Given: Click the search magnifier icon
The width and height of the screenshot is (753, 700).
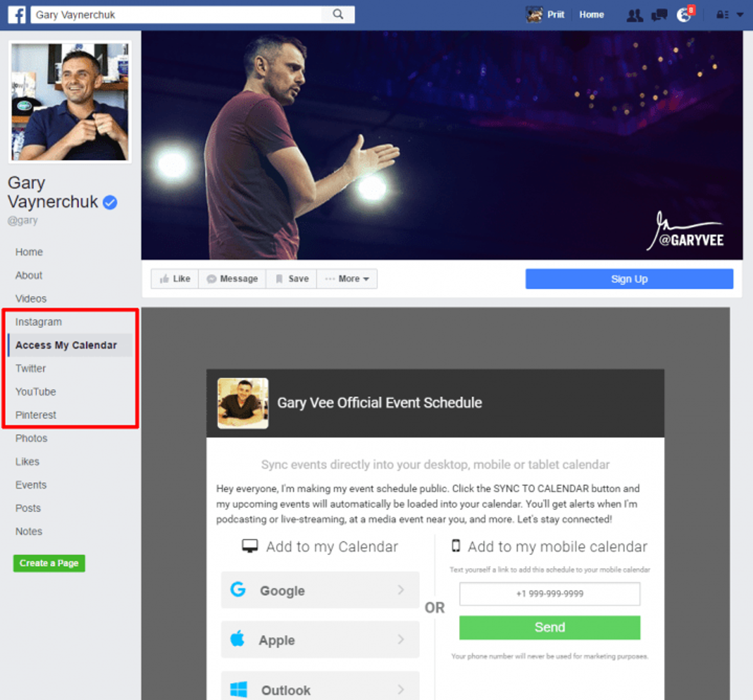Looking at the screenshot, I should click(x=338, y=15).
